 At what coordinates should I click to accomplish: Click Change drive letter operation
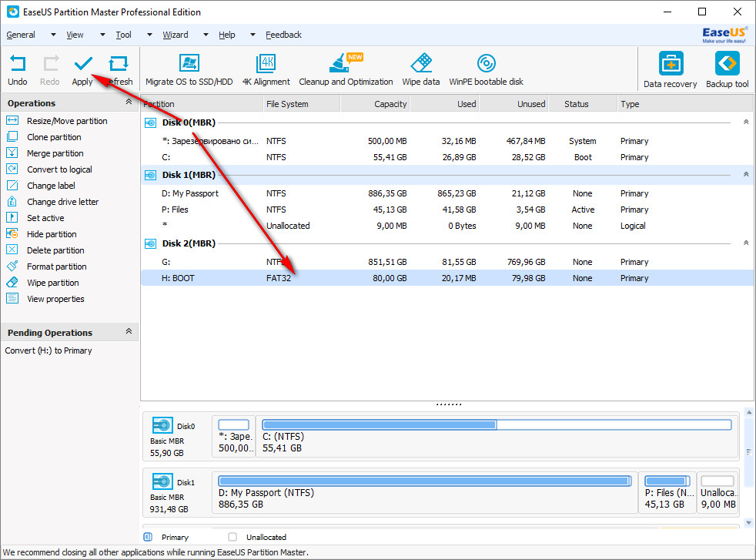tap(62, 202)
